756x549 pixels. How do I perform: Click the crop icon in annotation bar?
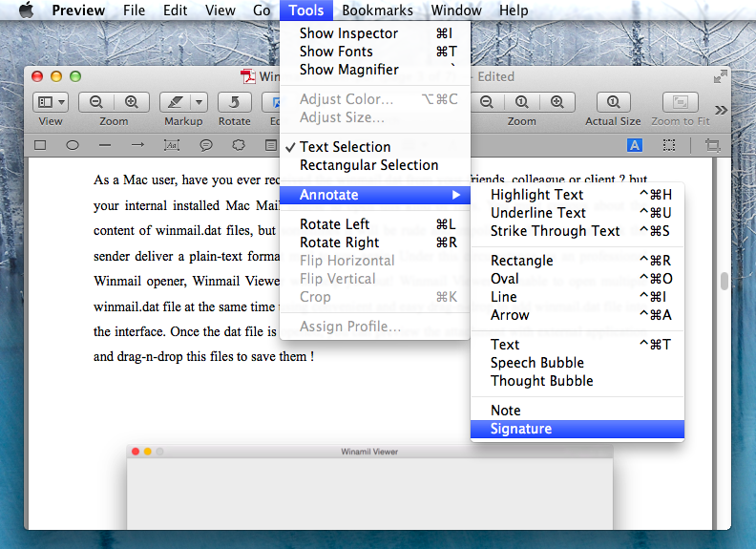click(712, 145)
